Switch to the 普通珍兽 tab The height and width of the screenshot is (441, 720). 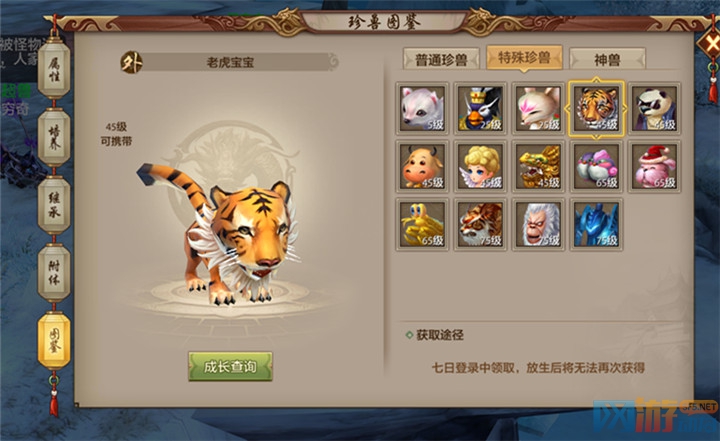[441, 59]
